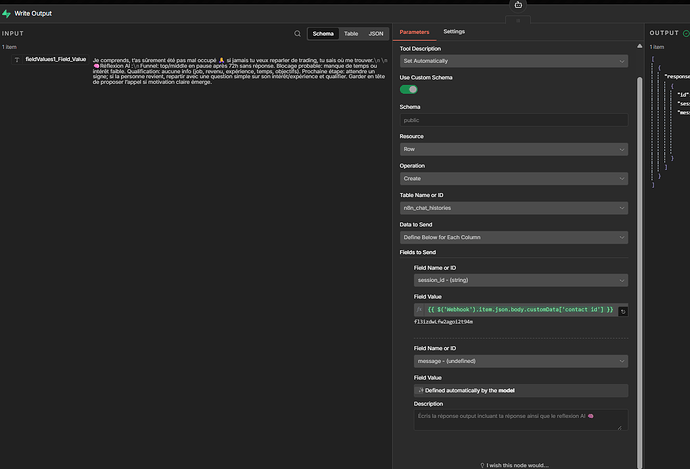Click the Schema input field containing public
Viewport: 690px width, 469px height.
pyautogui.click(x=513, y=120)
